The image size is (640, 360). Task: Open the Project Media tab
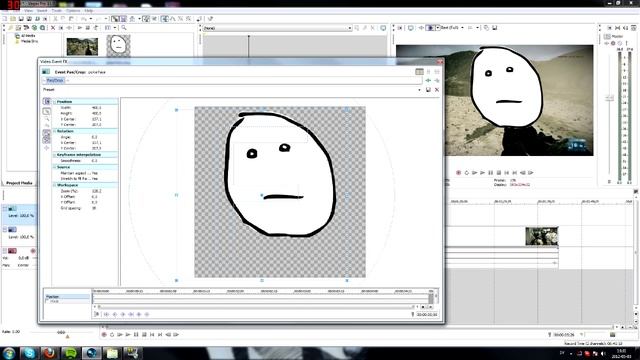(x=19, y=183)
